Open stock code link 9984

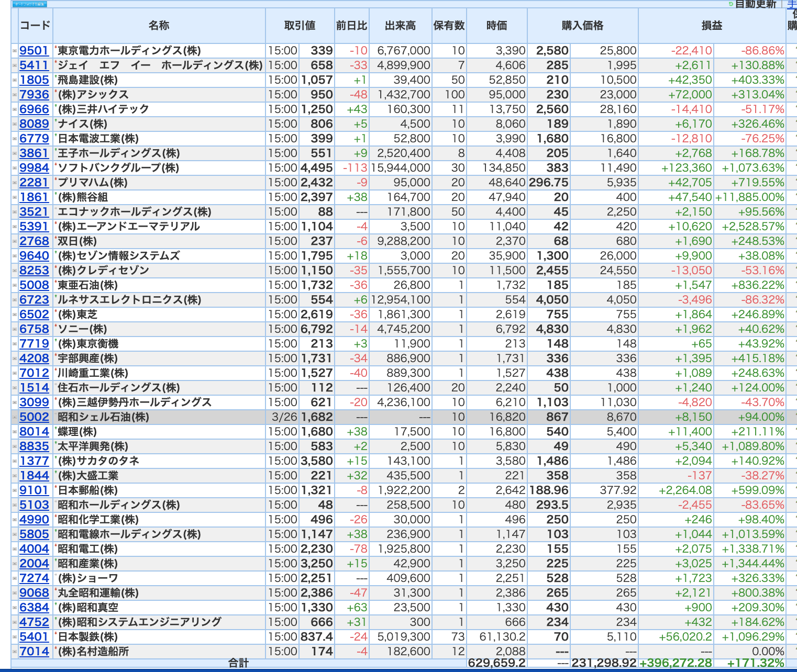pos(34,168)
